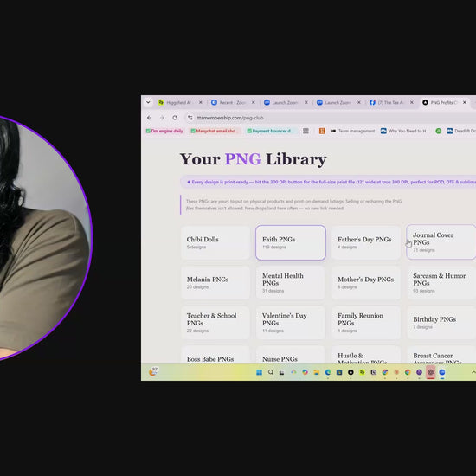This screenshot has width=476, height=476.
Task: Open the Nurse PNGs category card
Action: click(x=291, y=355)
